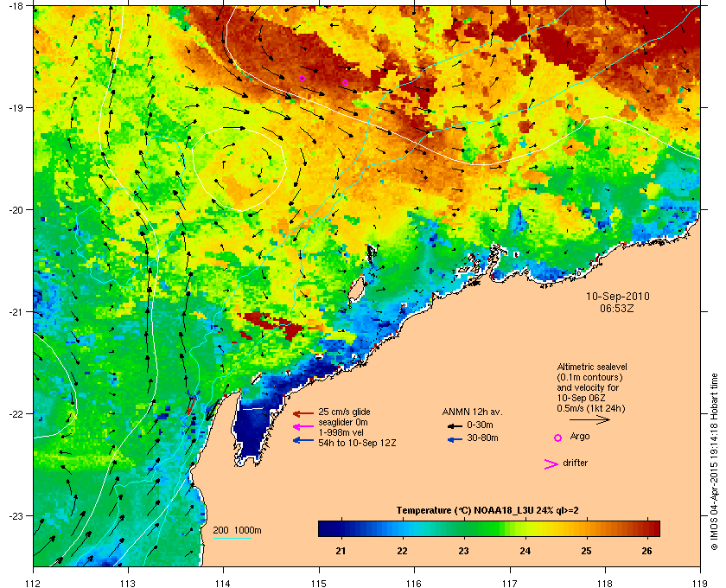Click the IMOS copyright timestamp text
This screenshot has height=588, width=726.
[x=713, y=463]
